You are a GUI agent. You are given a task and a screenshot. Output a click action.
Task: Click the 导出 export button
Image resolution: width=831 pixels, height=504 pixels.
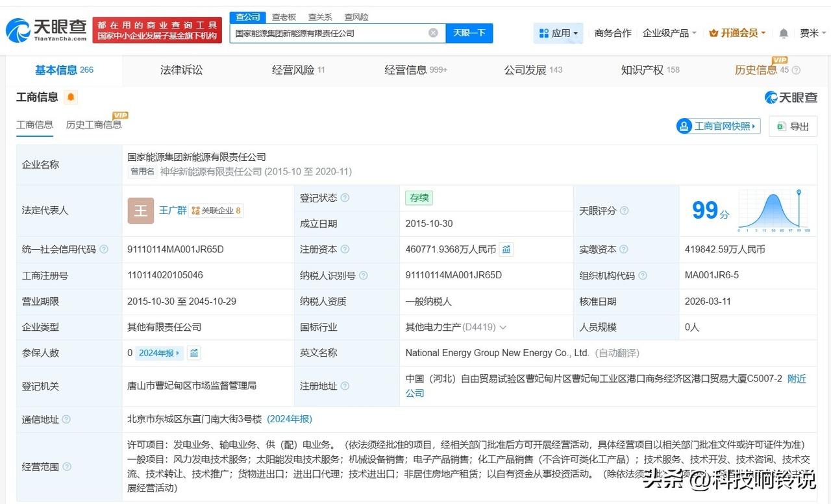point(793,126)
